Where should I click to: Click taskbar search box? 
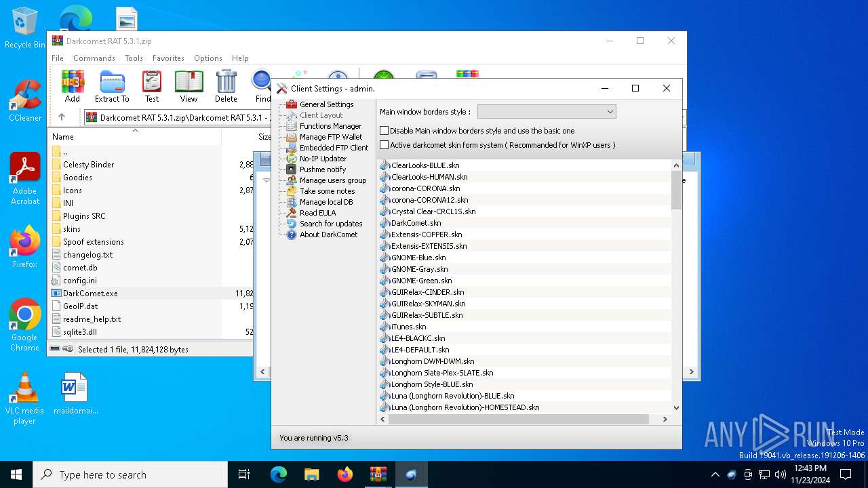point(130,474)
